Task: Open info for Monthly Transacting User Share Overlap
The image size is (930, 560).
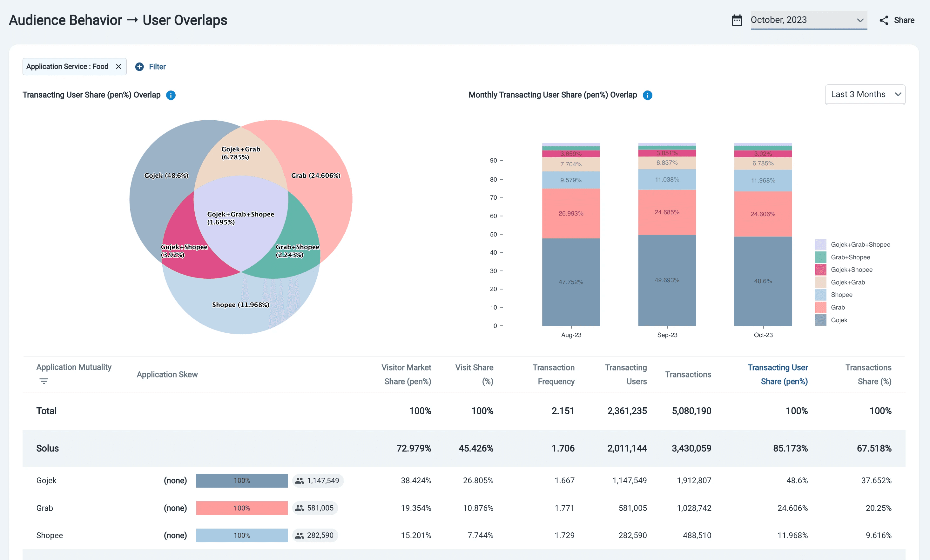Action: click(647, 95)
